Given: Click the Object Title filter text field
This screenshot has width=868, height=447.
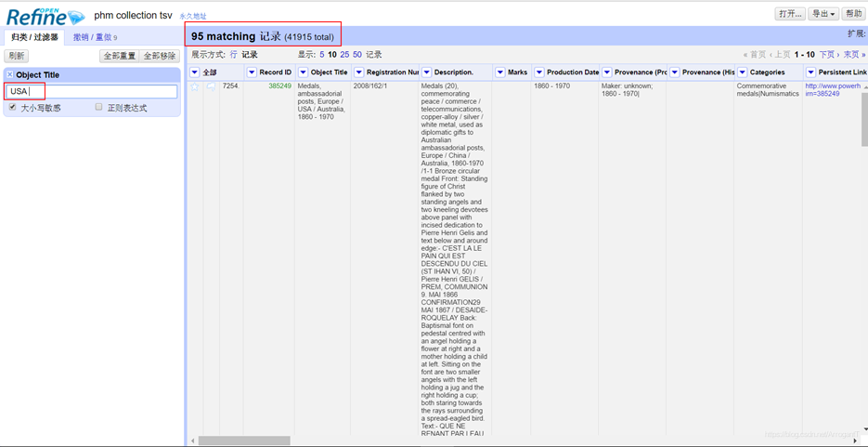Looking at the screenshot, I should pyautogui.click(x=91, y=91).
